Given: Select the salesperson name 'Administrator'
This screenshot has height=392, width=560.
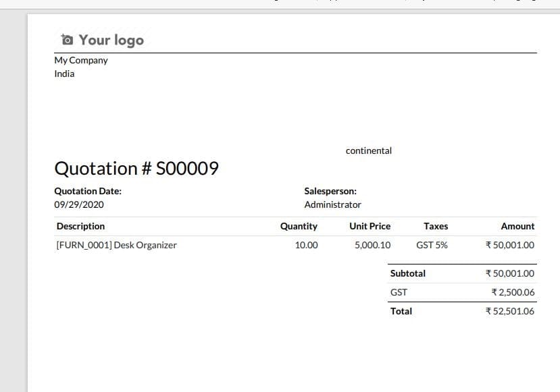Looking at the screenshot, I should point(334,204).
